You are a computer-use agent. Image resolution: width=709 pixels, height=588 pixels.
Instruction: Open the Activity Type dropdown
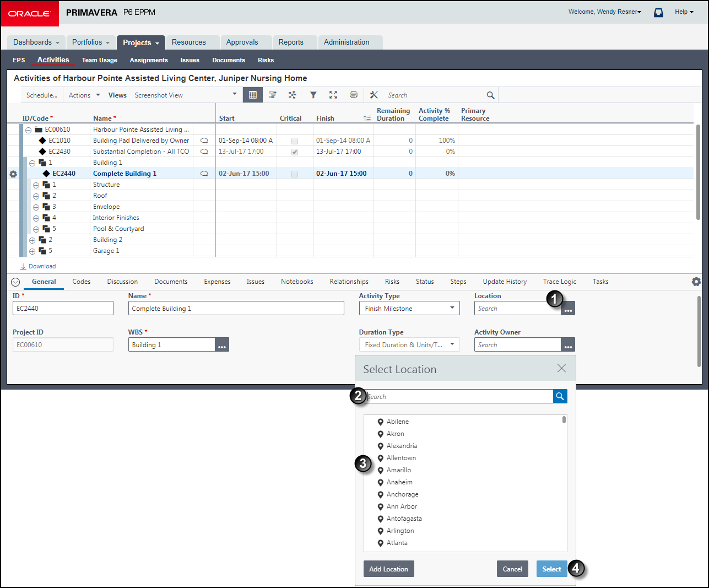[x=409, y=309]
